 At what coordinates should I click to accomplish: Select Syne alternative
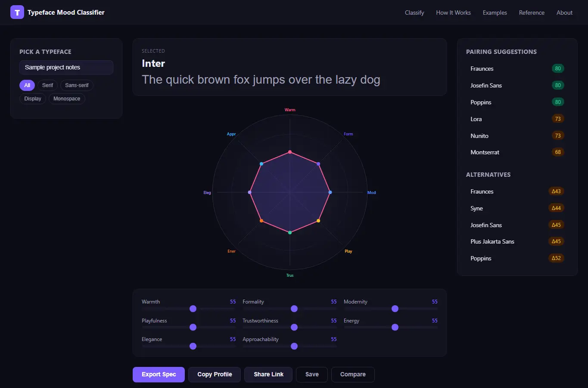pos(517,208)
